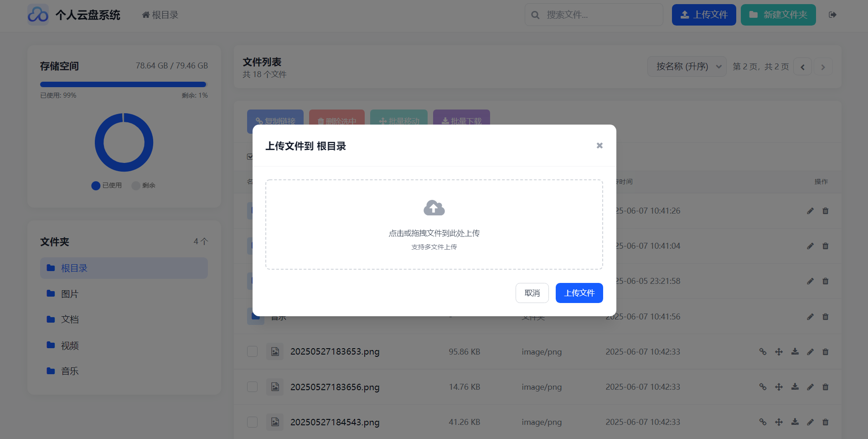Image resolution: width=868 pixels, height=439 pixels.
Task: Delete 20250527183656.png using trash icon
Action: click(825, 387)
